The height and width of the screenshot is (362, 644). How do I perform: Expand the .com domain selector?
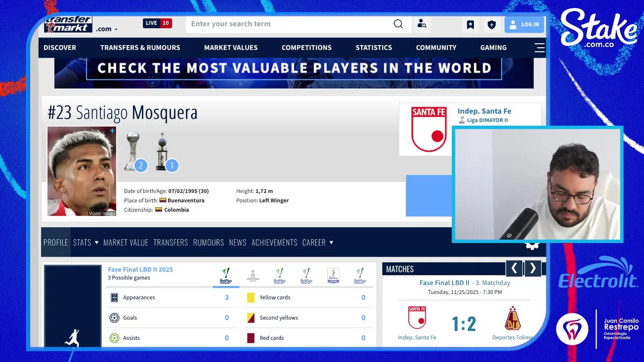tap(107, 29)
